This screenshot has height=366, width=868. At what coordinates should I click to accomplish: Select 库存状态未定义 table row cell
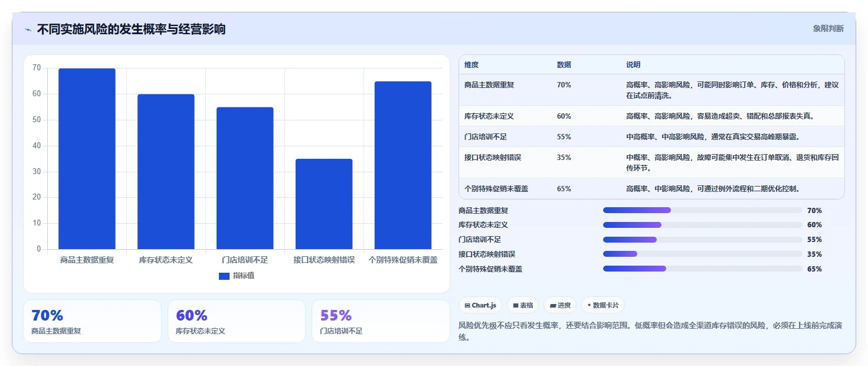489,116
